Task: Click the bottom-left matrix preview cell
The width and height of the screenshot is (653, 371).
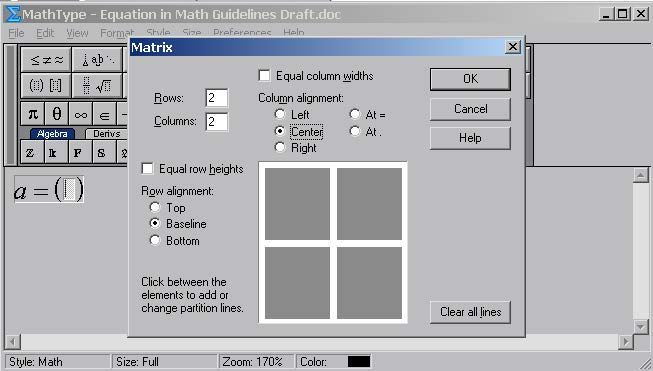Action: [x=297, y=283]
